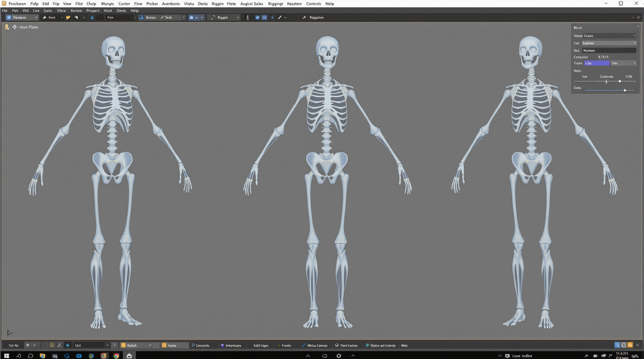Viewport: 644px width, 359px height.
Task: Open the Pest dropdown
Action: click(x=62, y=18)
